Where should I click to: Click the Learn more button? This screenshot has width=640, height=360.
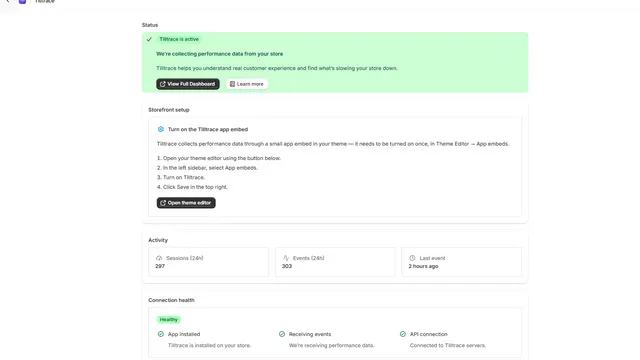247,84
